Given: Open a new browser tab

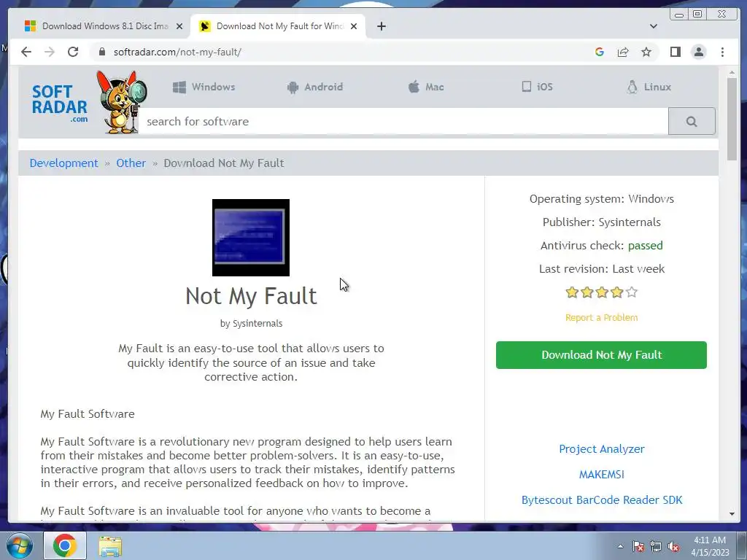Looking at the screenshot, I should 381,26.
